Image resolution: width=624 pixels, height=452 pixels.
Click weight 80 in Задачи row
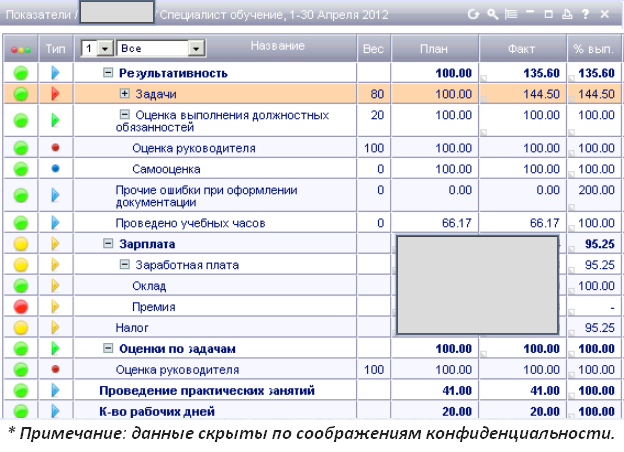pyautogui.click(x=377, y=94)
